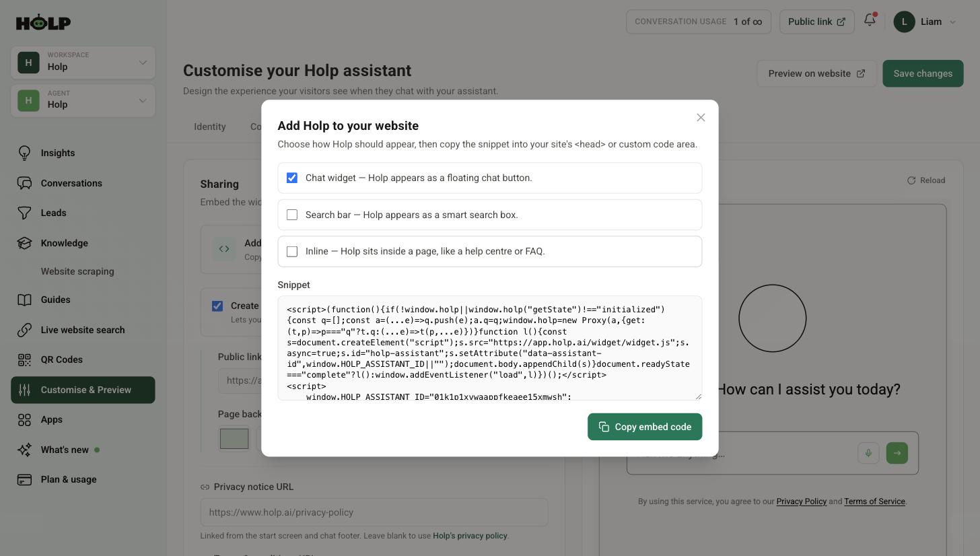Go to Website scraping

point(77,271)
